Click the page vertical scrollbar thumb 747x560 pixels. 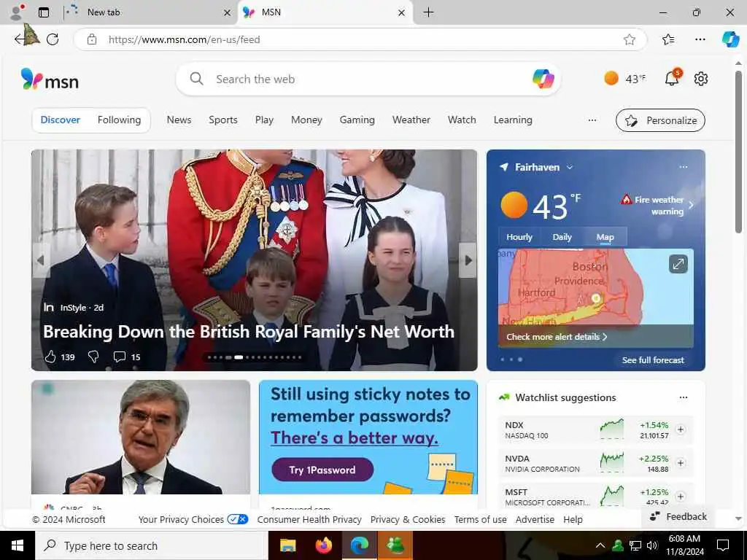click(x=738, y=152)
